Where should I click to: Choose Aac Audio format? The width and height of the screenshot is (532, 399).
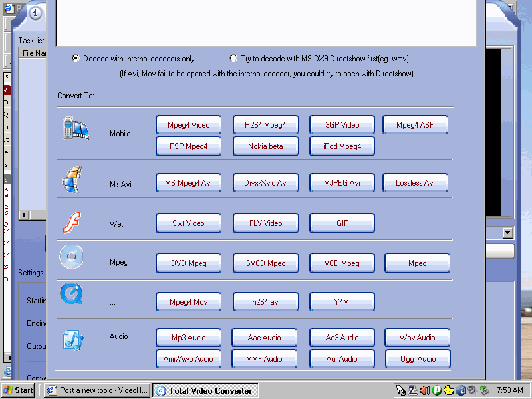pos(264,338)
